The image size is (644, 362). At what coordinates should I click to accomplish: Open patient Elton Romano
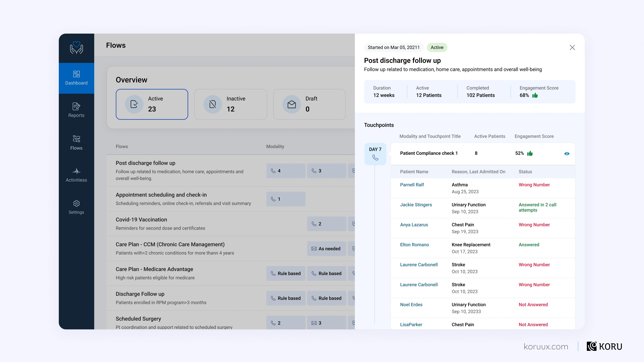414,245
